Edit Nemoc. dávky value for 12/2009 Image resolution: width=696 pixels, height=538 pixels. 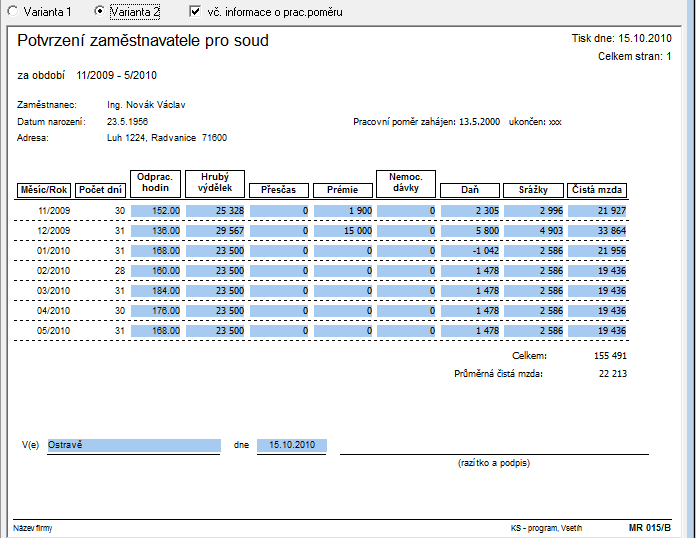(406, 231)
